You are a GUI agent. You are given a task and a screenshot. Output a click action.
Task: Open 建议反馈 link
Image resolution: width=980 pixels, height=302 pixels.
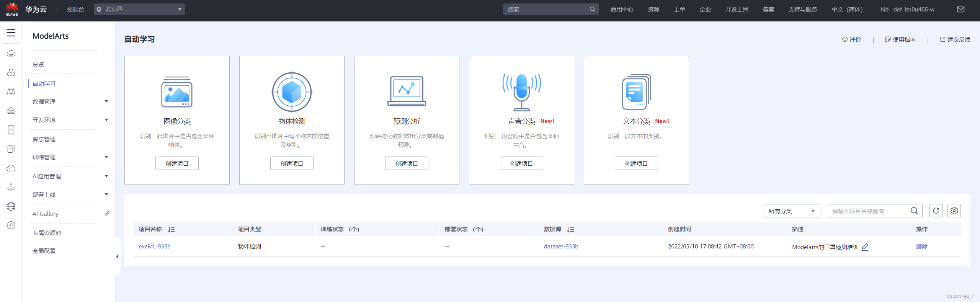tap(955, 39)
